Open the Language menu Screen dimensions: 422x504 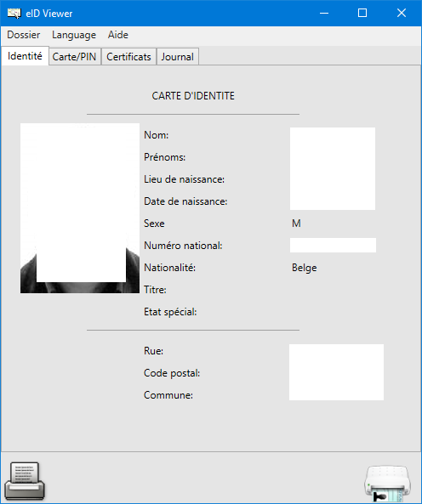[74, 35]
